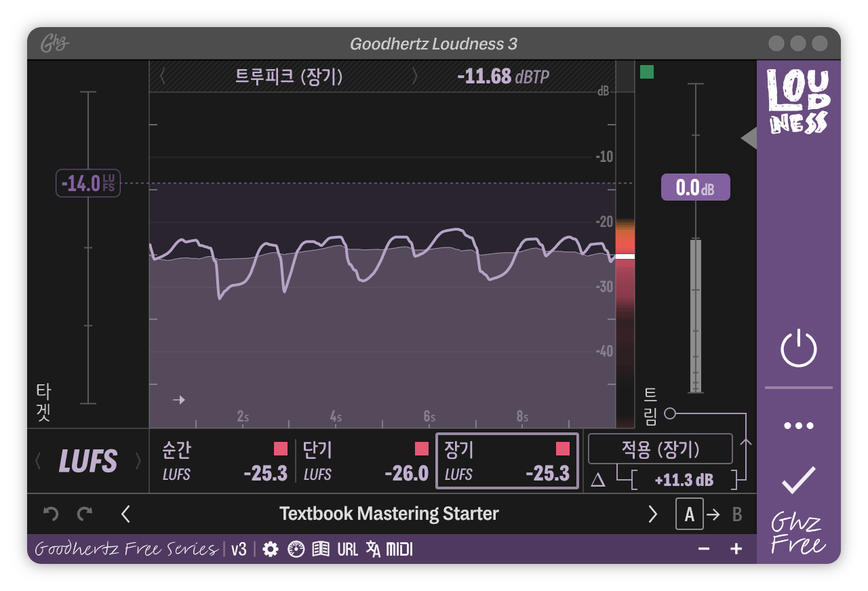868x591 pixels.
Task: Click the Textbook Mastering Starter preset name
Action: [389, 514]
